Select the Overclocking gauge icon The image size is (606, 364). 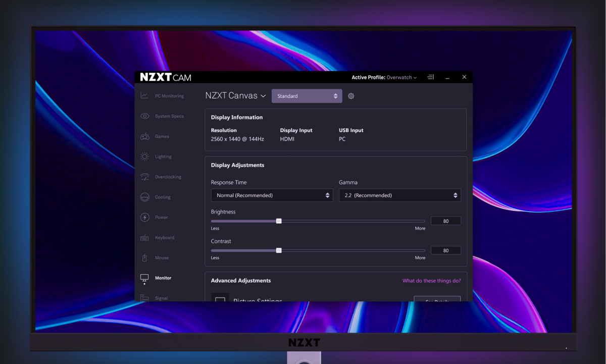[x=144, y=177]
